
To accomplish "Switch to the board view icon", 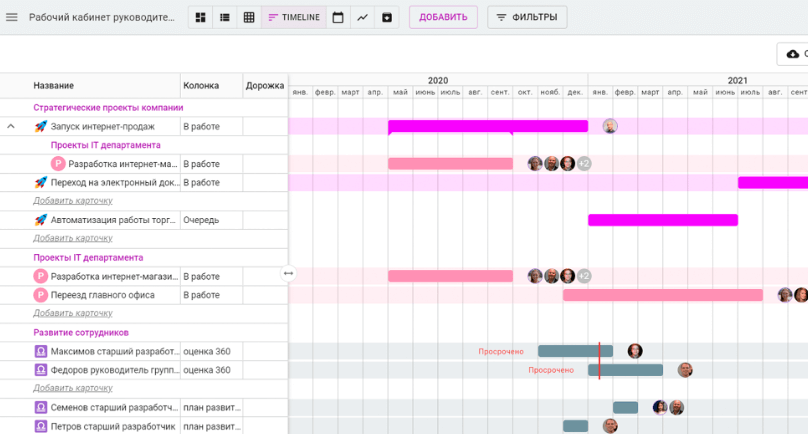I will point(200,17).
